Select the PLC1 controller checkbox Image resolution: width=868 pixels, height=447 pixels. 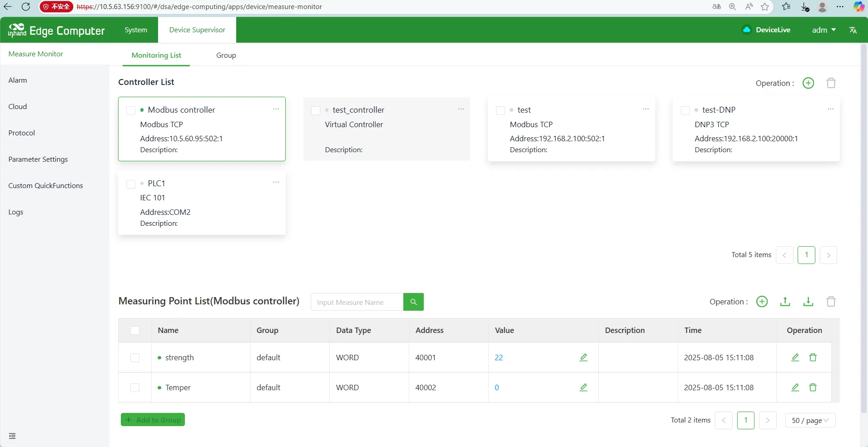(131, 184)
